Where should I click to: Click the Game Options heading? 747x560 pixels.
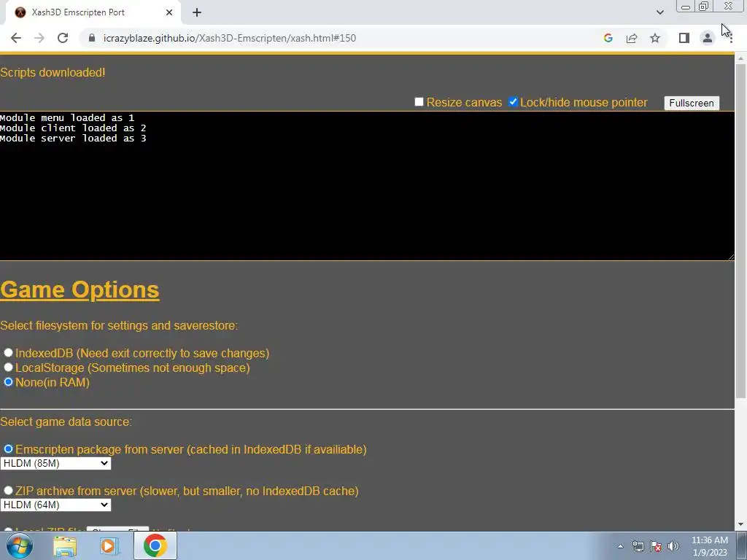point(80,289)
